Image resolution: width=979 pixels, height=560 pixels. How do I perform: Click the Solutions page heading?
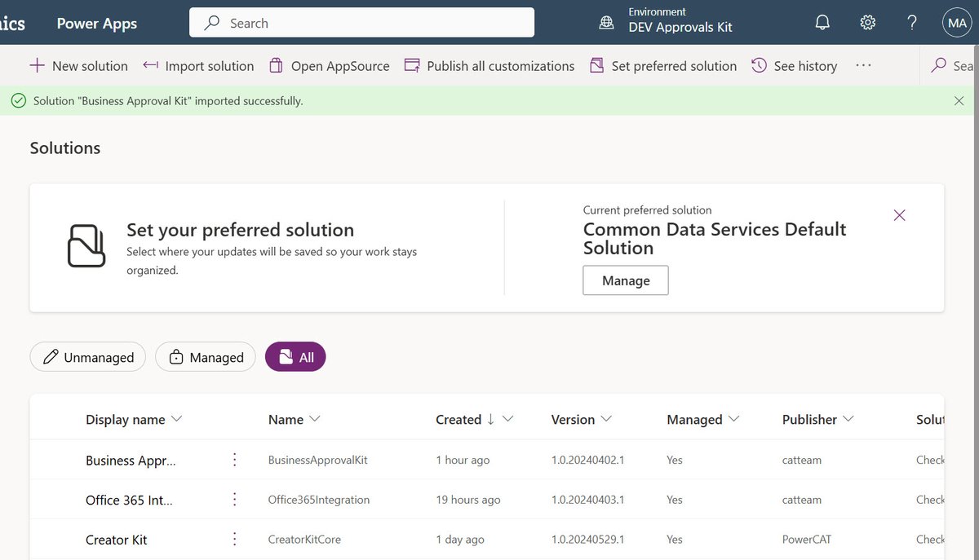[x=65, y=148]
